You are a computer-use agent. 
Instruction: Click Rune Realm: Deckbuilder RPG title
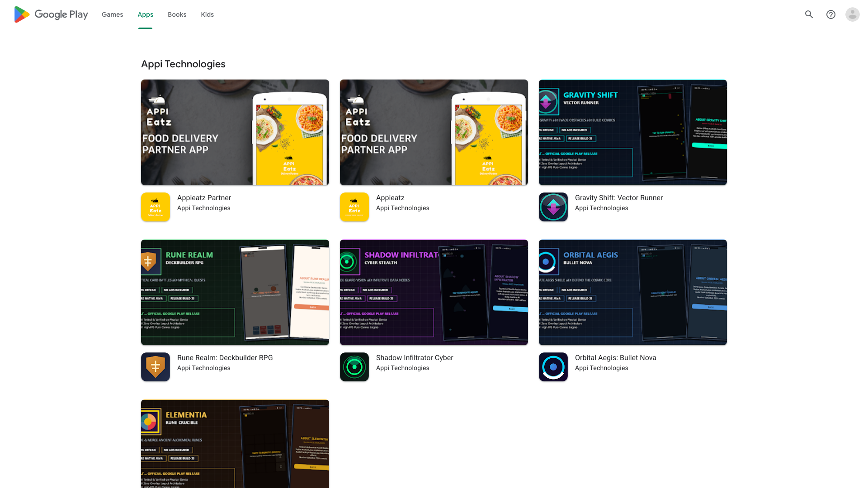click(225, 358)
